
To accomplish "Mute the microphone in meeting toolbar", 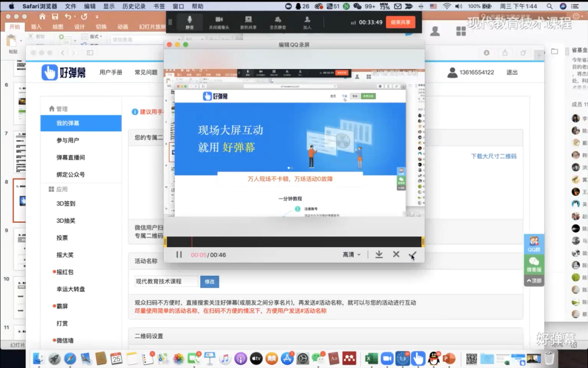I will 190,22.
